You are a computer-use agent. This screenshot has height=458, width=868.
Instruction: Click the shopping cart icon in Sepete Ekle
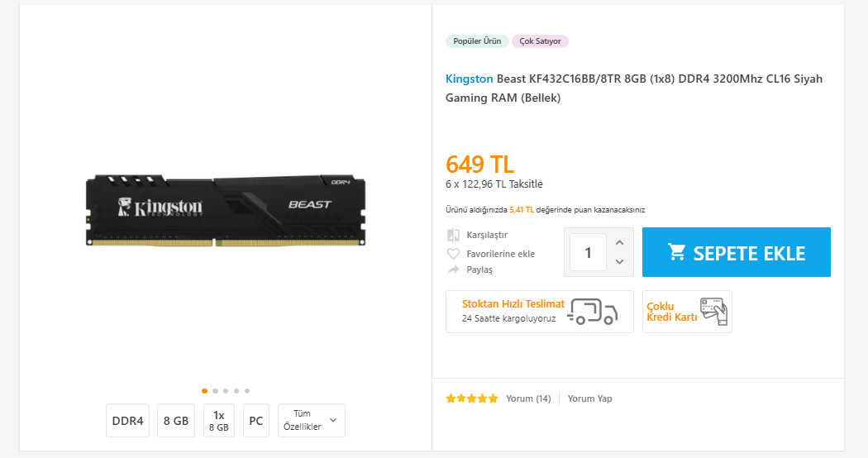(677, 252)
